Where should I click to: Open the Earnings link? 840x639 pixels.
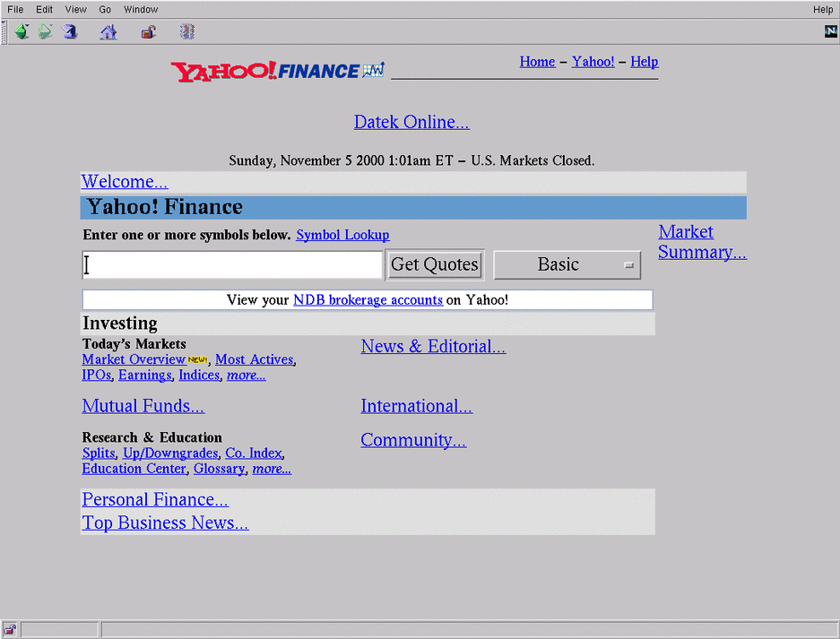point(145,375)
